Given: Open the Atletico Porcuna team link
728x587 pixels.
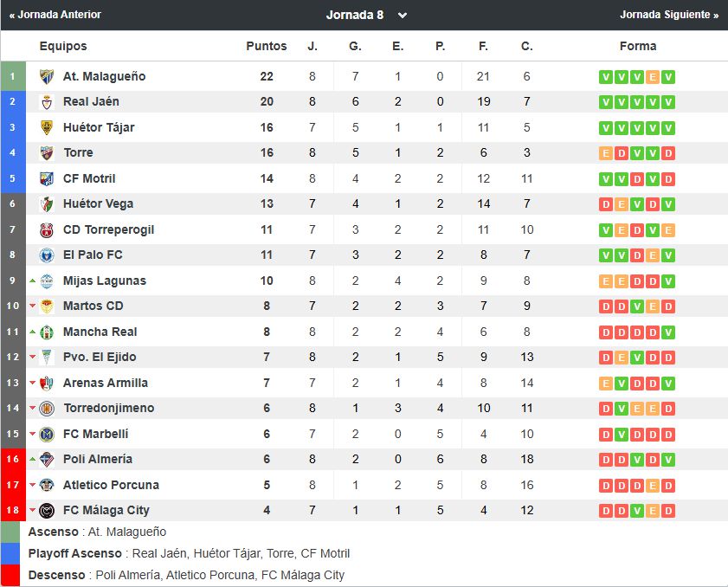Looking at the screenshot, I should pyautogui.click(x=111, y=485).
